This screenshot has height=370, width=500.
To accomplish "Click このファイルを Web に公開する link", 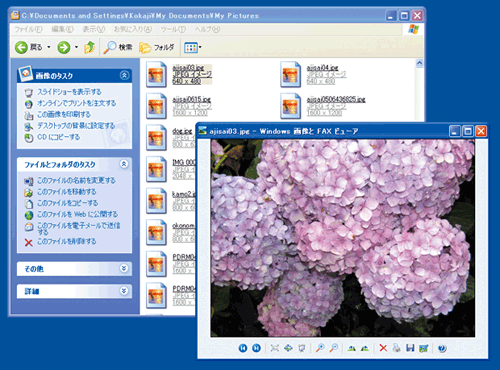I will (77, 214).
